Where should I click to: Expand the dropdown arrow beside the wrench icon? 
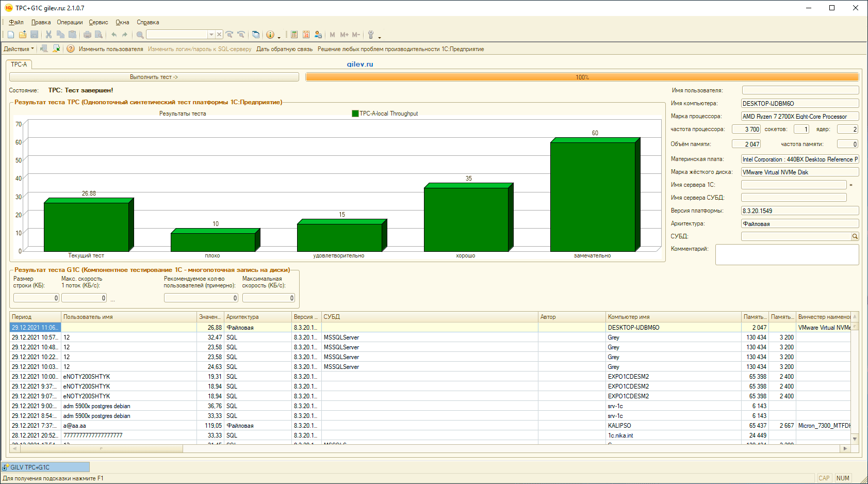(x=380, y=37)
